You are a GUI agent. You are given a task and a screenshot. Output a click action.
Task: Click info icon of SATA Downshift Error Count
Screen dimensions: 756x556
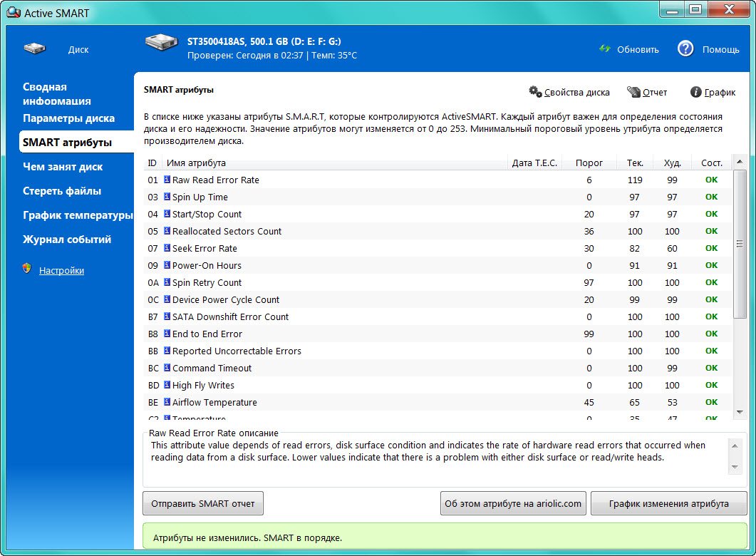click(167, 316)
